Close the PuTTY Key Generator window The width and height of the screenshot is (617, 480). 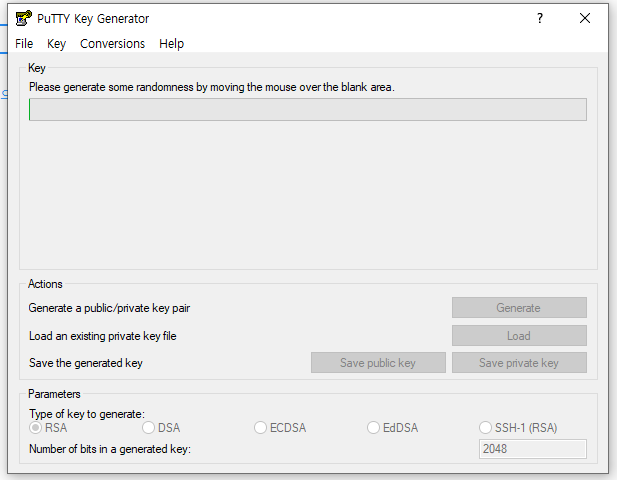tap(585, 18)
